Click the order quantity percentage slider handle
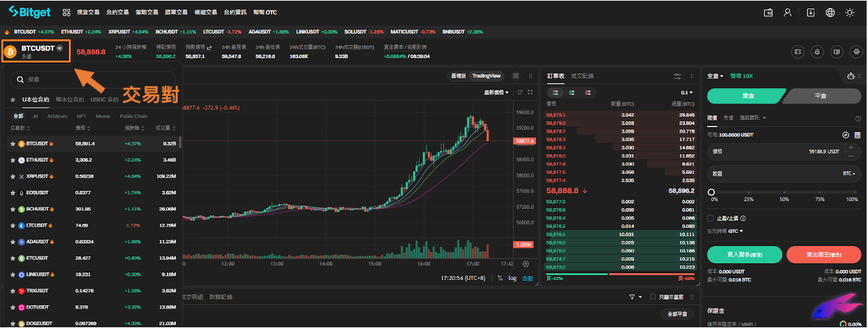 pos(711,191)
